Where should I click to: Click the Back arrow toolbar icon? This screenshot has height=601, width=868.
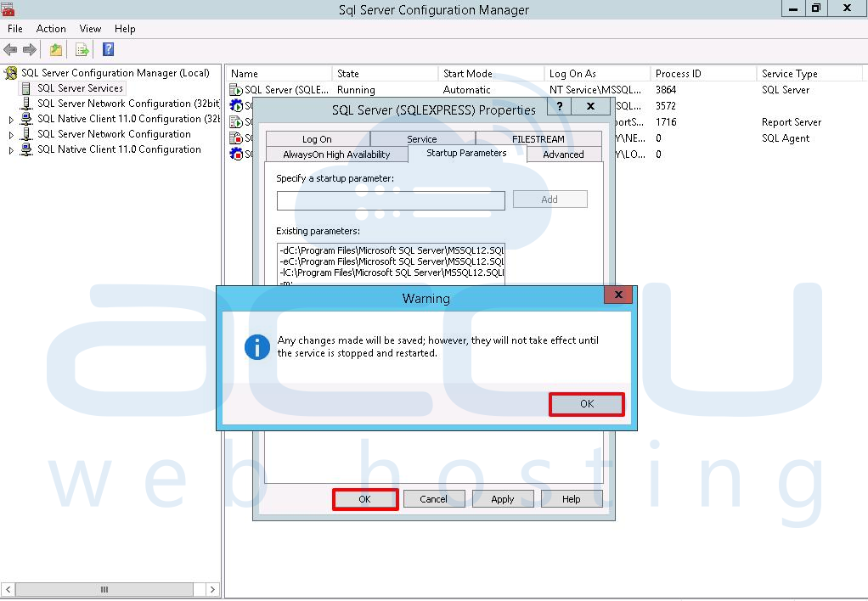click(10, 50)
